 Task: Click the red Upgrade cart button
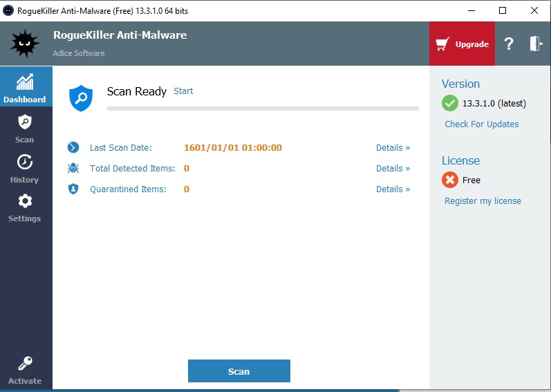[x=462, y=44]
